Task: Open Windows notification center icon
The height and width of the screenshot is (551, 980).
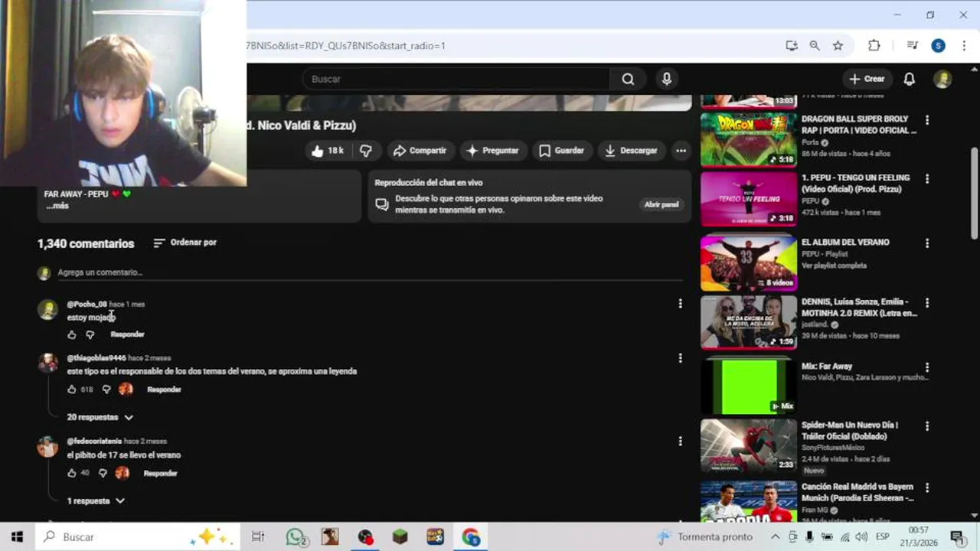Action: [957, 536]
